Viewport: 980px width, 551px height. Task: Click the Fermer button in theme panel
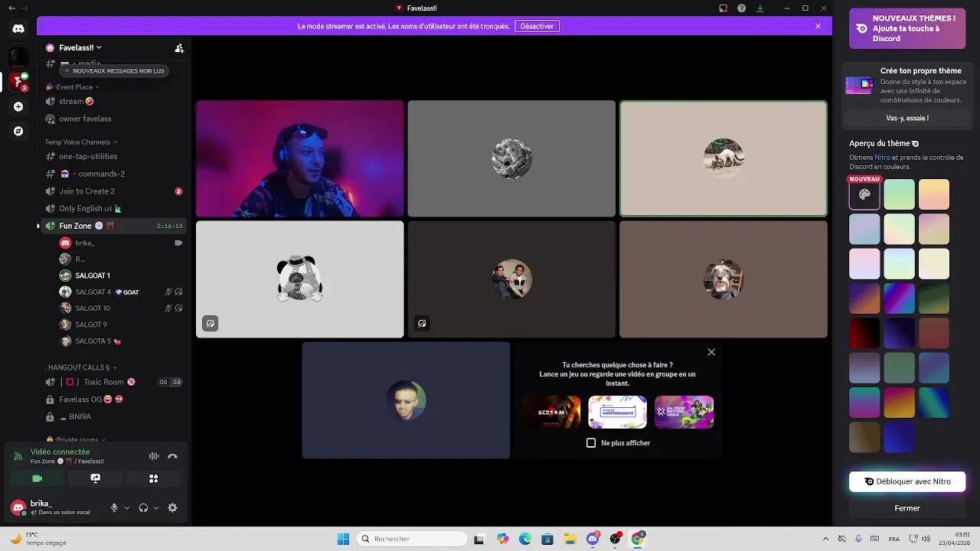click(x=907, y=508)
